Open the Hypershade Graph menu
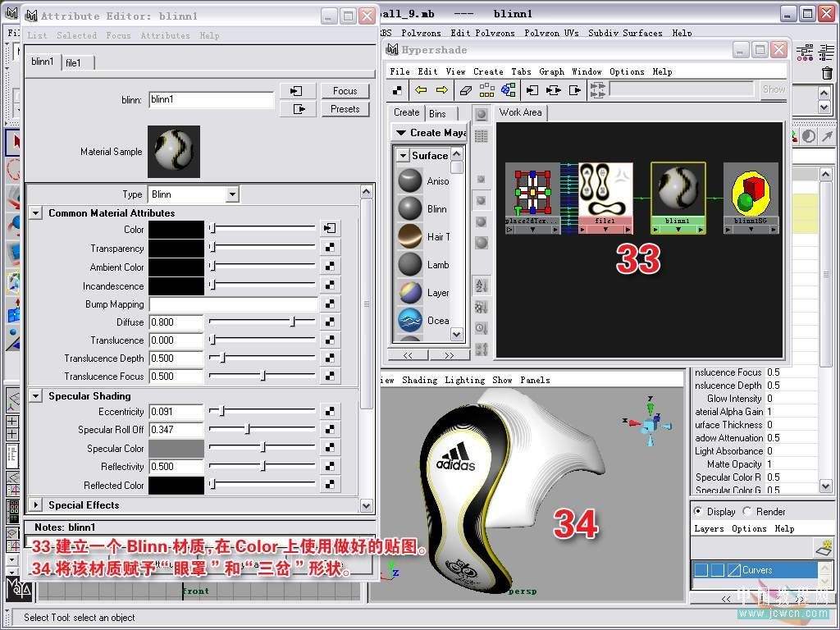This screenshot has height=630, width=840. [x=551, y=71]
